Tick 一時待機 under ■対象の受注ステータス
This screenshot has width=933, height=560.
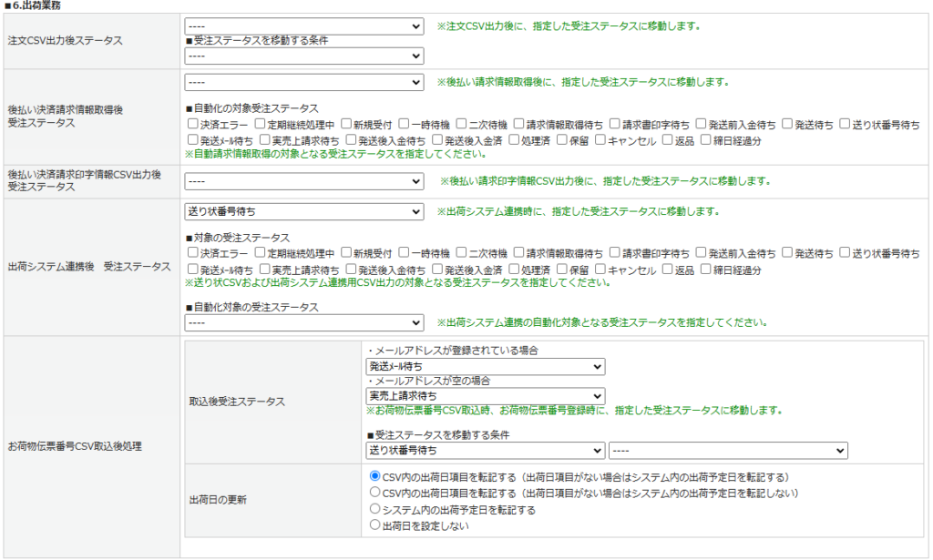point(404,252)
